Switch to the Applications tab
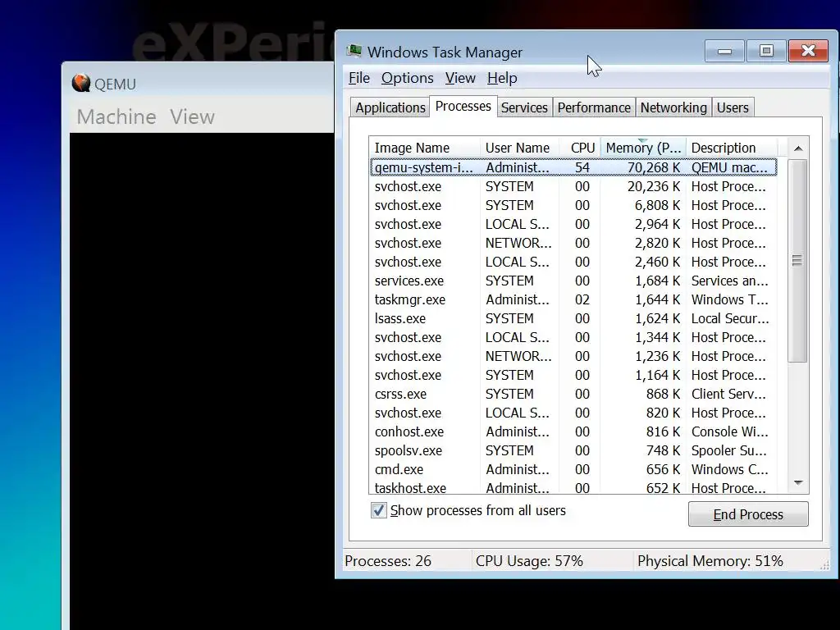 click(390, 107)
